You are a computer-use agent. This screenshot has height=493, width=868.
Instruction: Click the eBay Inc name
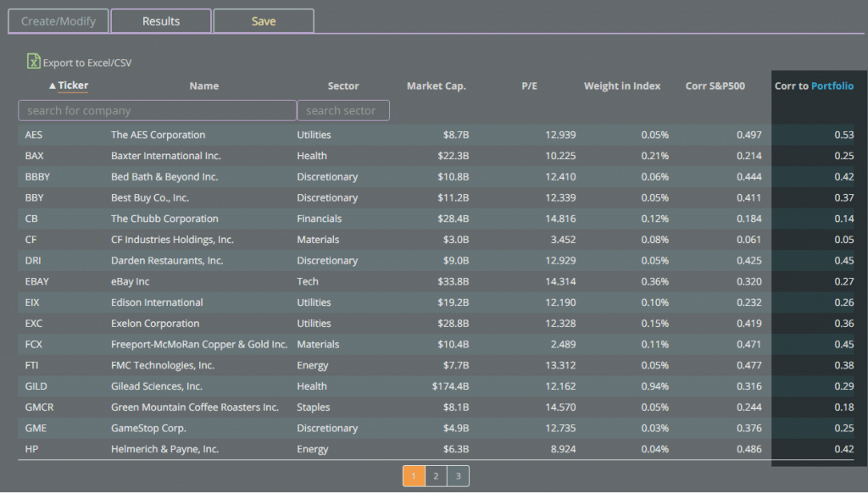[130, 281]
